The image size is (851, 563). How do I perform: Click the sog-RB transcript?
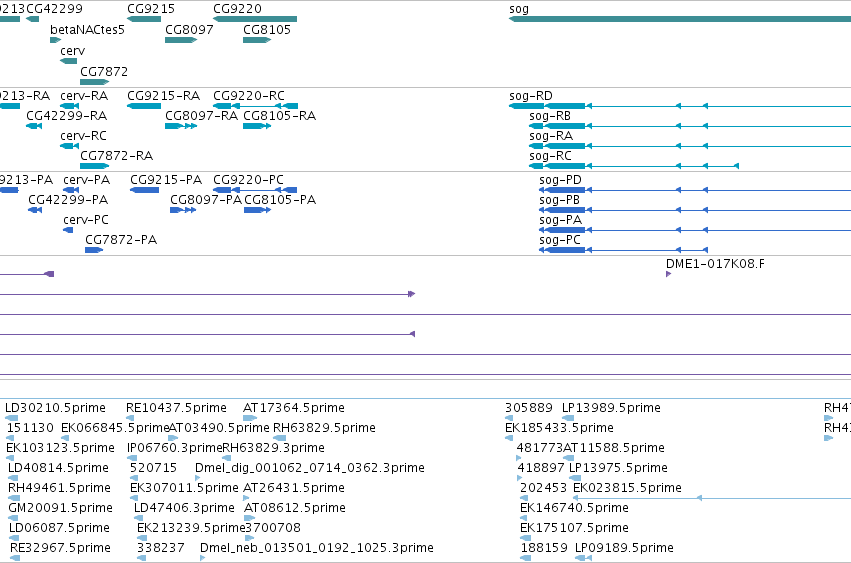tap(690, 126)
